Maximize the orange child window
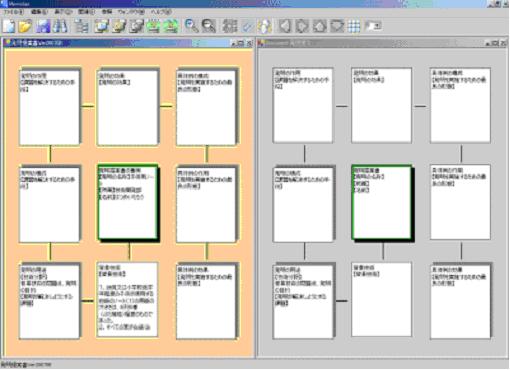The height and width of the screenshot is (370, 510). 241,43
